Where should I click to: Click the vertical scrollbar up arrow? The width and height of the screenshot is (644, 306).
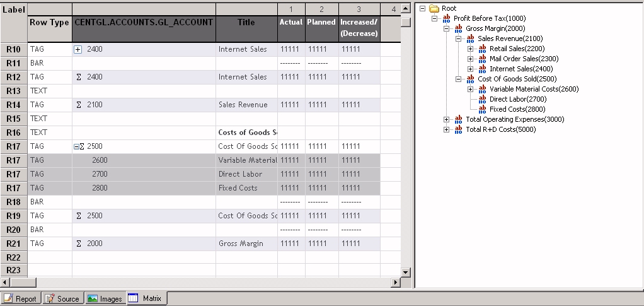[x=406, y=8]
